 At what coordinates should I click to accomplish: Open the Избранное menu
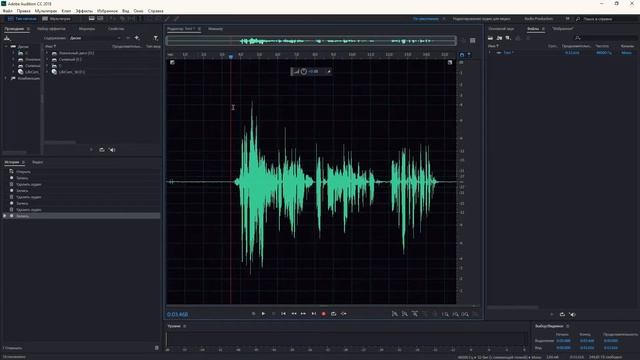pyautogui.click(x=107, y=11)
